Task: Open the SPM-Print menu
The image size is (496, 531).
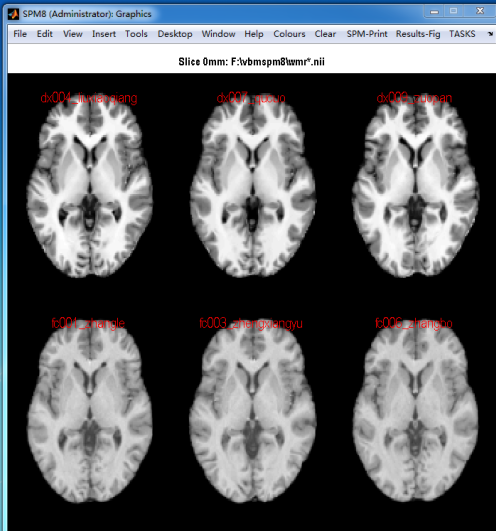Action: (x=367, y=34)
